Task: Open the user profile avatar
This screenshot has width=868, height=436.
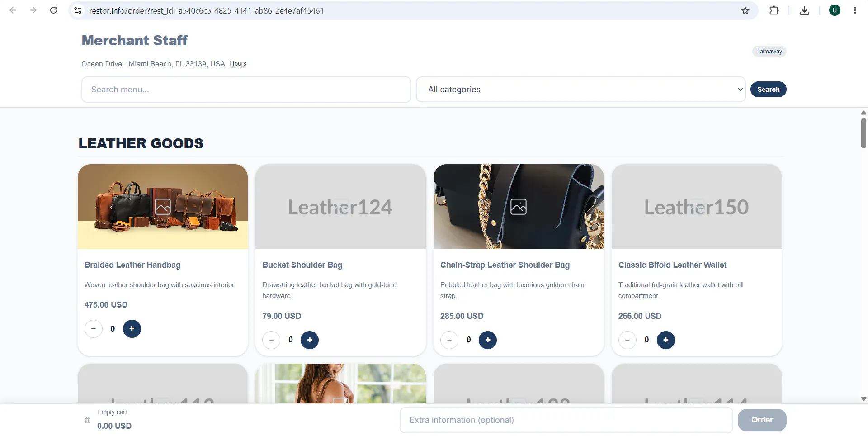Action: (835, 10)
